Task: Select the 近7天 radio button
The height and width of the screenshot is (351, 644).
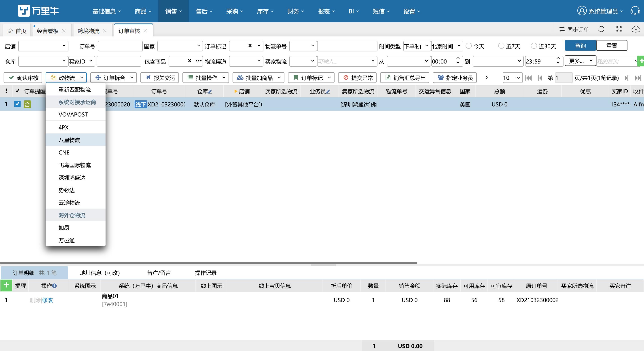Action: pyautogui.click(x=501, y=46)
